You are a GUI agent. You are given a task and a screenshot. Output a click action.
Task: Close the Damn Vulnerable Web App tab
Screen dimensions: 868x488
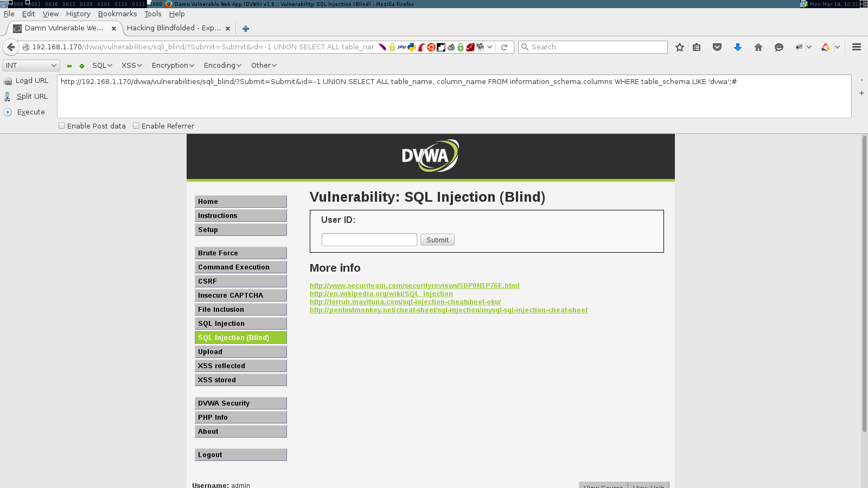[x=114, y=29]
